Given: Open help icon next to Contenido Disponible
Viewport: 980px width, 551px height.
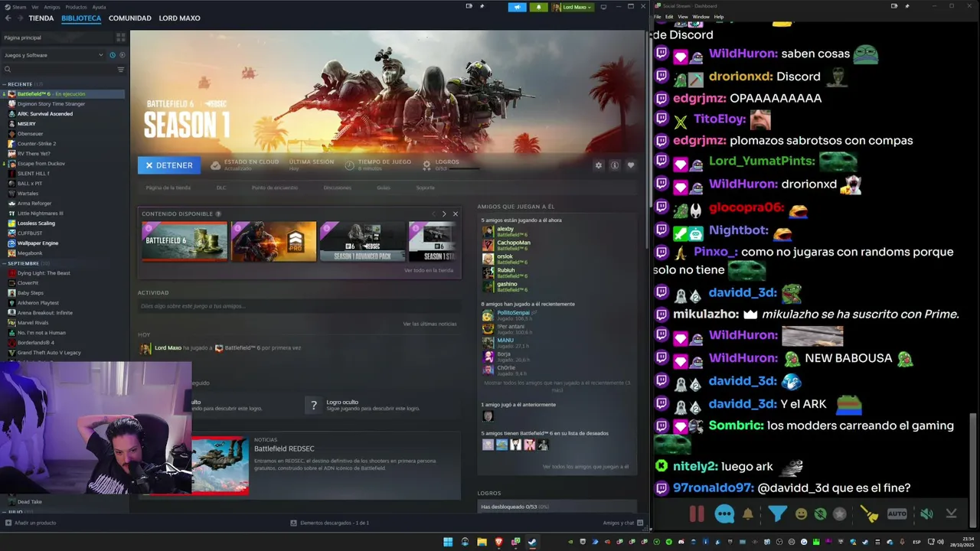Looking at the screenshot, I should 218,214.
